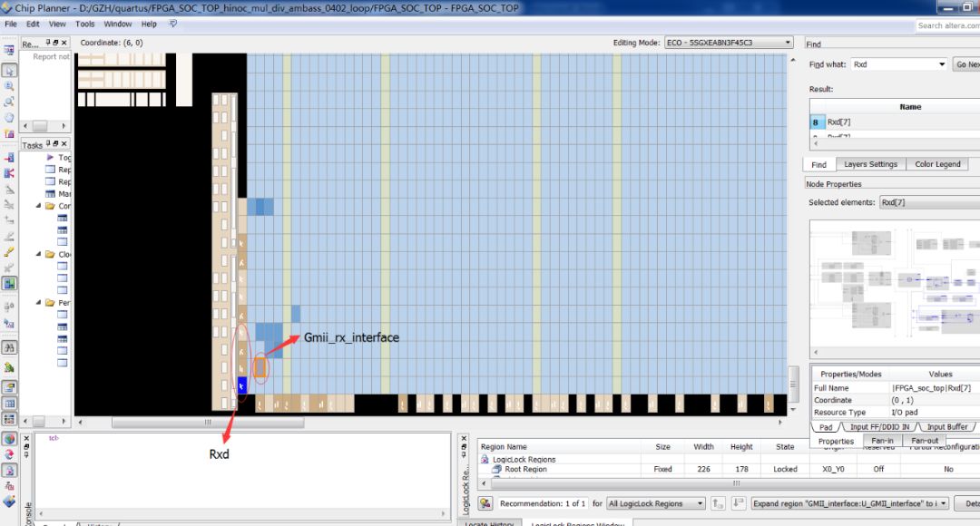Click the Generate Fan-Out Connections icon
This screenshot has width=980, height=526.
9,173
